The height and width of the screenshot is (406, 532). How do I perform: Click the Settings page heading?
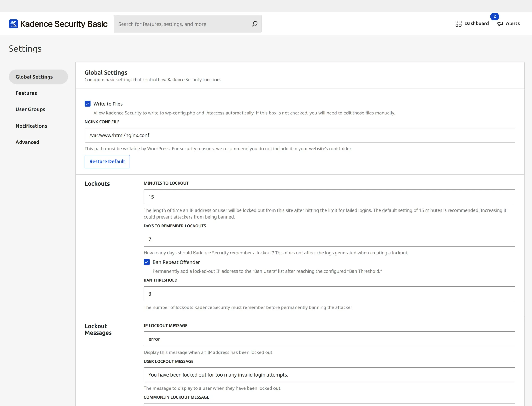(25, 49)
